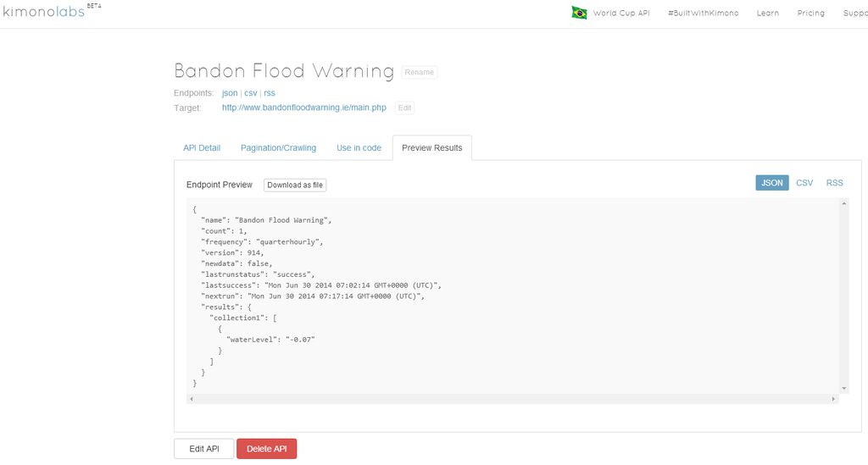Switch preview format to RSS
The width and height of the screenshot is (868, 465).
[x=834, y=183]
